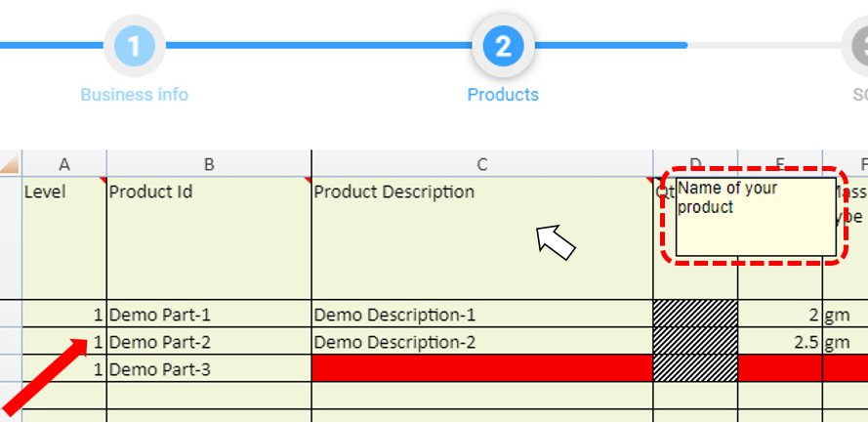Select the Demo Description-1 cell

482,315
